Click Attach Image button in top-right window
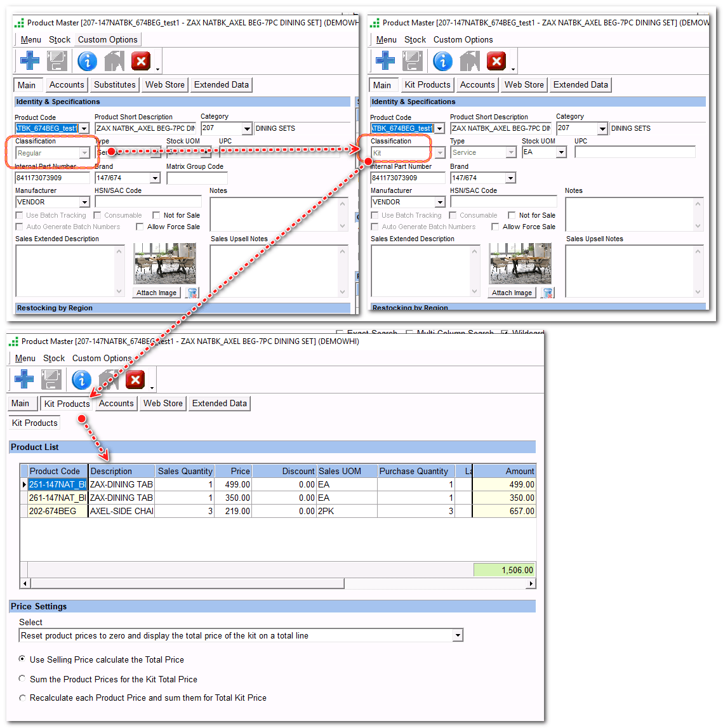The width and height of the screenshot is (723, 728). (512, 293)
